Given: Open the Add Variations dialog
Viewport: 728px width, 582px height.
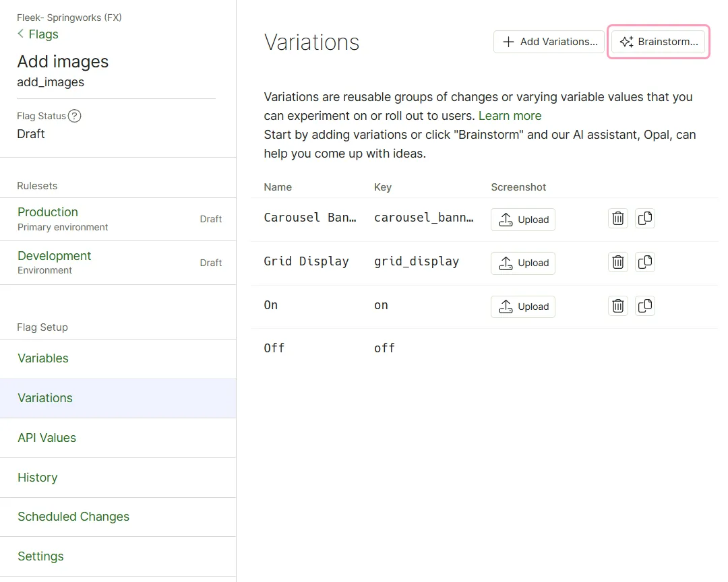Looking at the screenshot, I should click(549, 42).
